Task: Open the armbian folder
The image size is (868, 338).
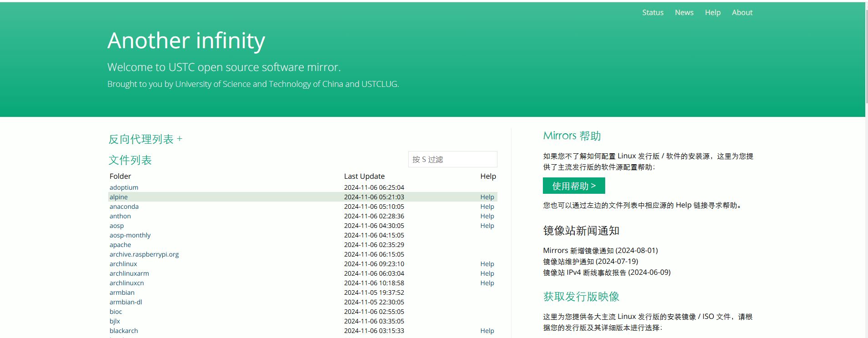Action: pos(122,293)
